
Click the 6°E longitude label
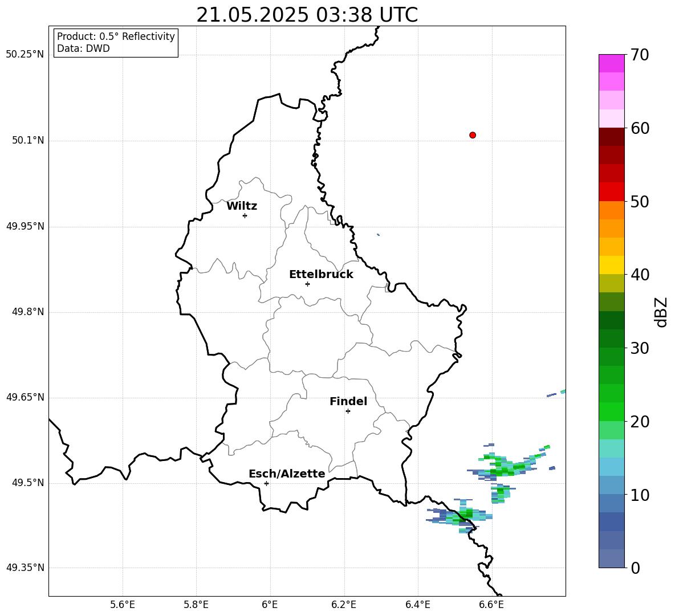(x=270, y=605)
